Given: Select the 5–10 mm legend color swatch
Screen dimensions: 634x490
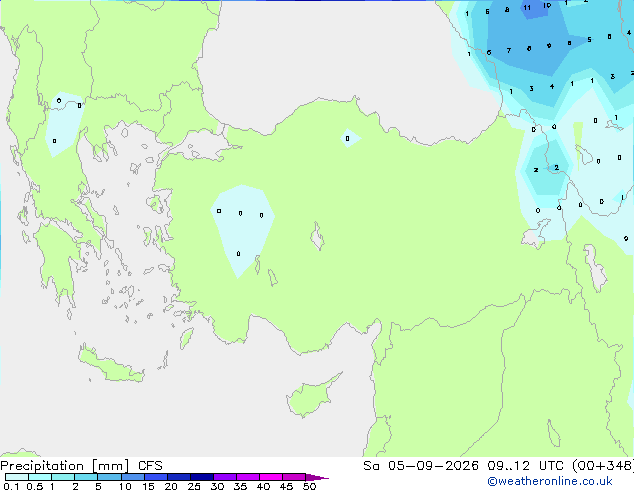Looking at the screenshot, I should (109, 477).
